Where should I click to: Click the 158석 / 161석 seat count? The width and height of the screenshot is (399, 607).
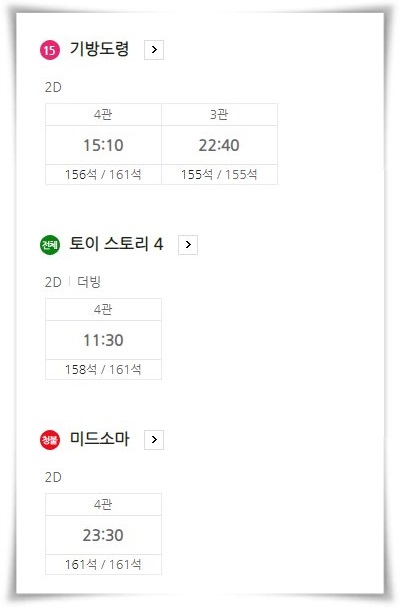(103, 370)
